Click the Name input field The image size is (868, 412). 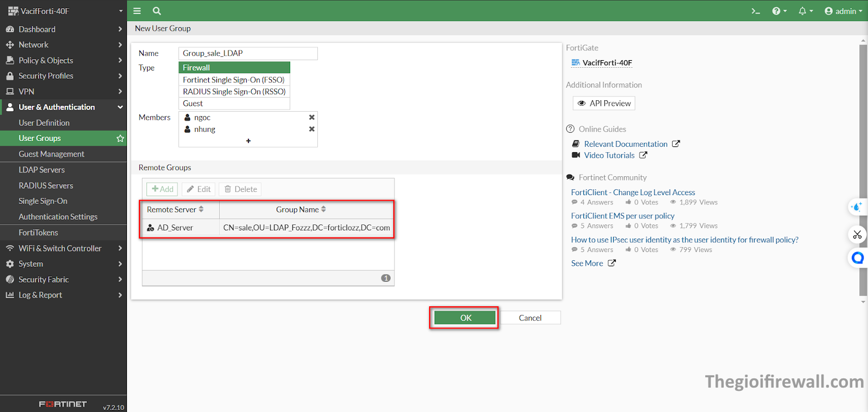pos(248,53)
